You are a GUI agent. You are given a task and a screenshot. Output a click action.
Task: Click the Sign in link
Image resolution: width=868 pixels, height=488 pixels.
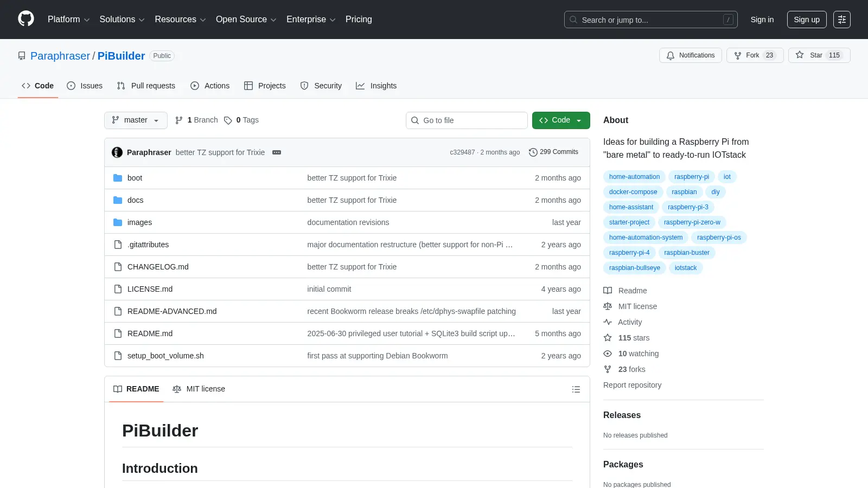762,20
